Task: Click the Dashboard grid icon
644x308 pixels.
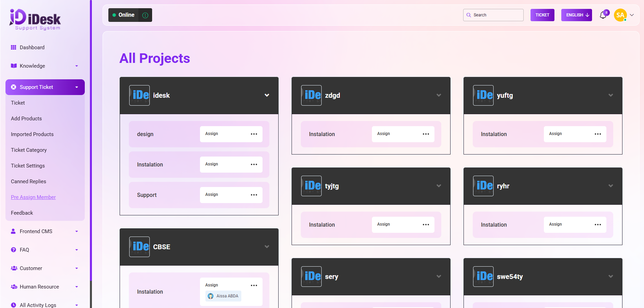Action: 14,48
